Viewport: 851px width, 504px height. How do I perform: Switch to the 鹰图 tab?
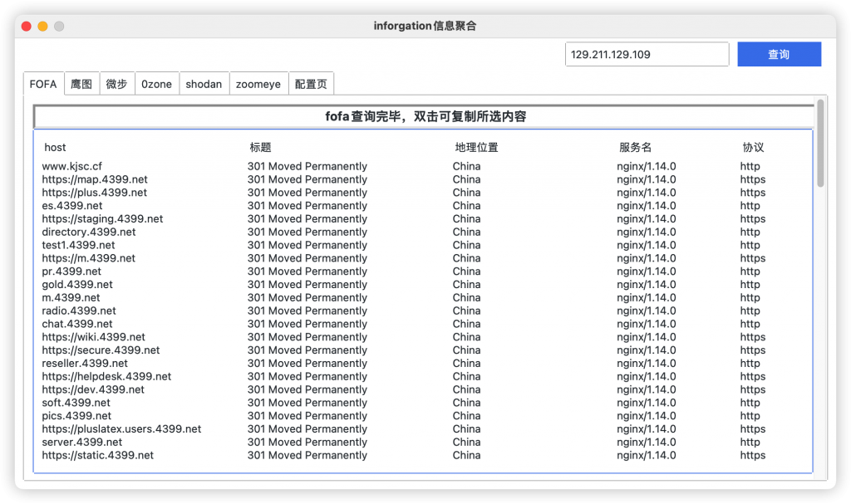81,83
